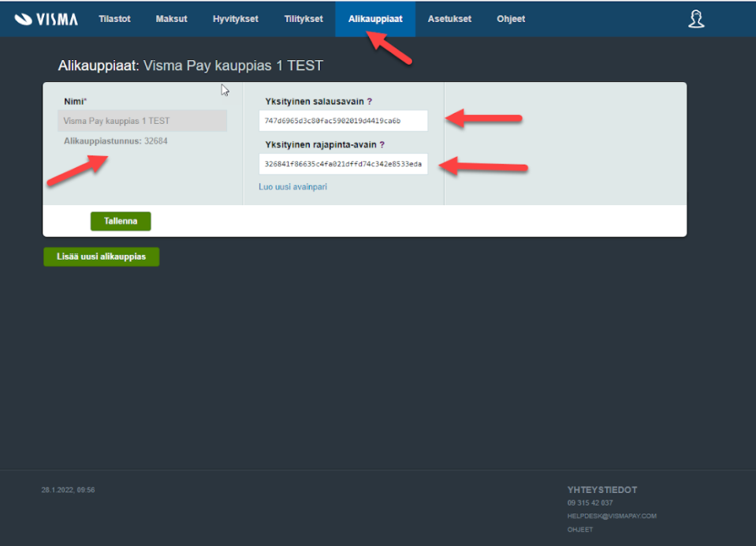Click the Nimi field label
The height and width of the screenshot is (546, 756).
coord(75,101)
